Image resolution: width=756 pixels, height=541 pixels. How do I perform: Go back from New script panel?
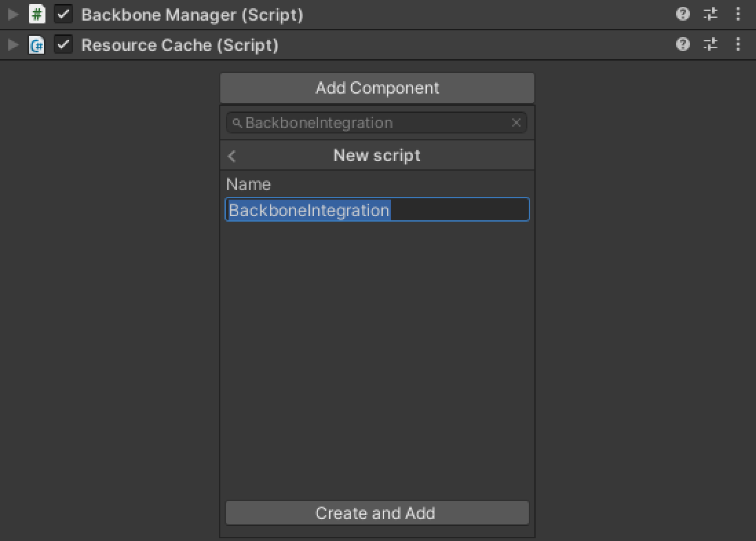point(232,156)
